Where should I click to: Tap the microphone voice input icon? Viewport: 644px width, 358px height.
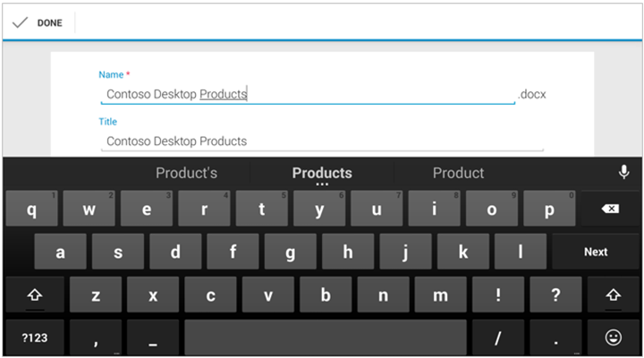(x=623, y=173)
